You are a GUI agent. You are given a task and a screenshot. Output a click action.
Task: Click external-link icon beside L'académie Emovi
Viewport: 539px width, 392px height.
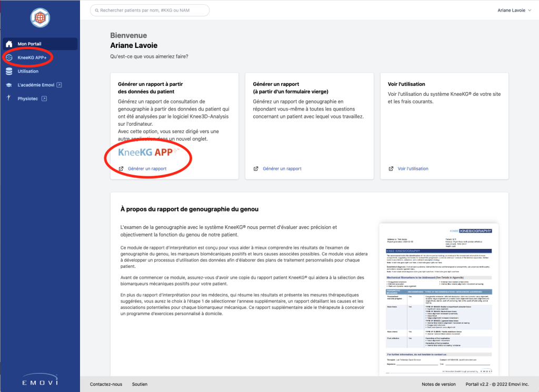coord(59,85)
